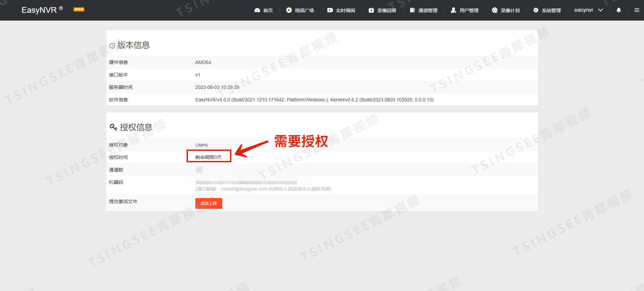The image size is (644, 291).
Task: Click the 接口版本 row label
Action: click(118, 75)
